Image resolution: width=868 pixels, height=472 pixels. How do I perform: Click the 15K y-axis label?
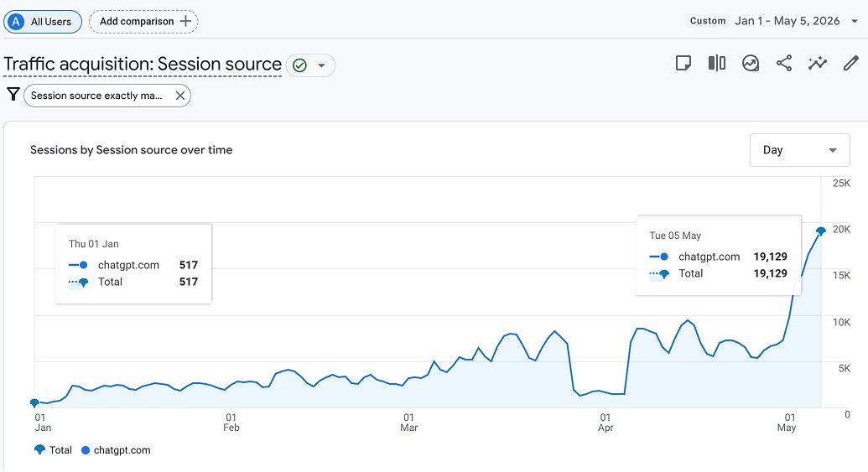(x=841, y=275)
